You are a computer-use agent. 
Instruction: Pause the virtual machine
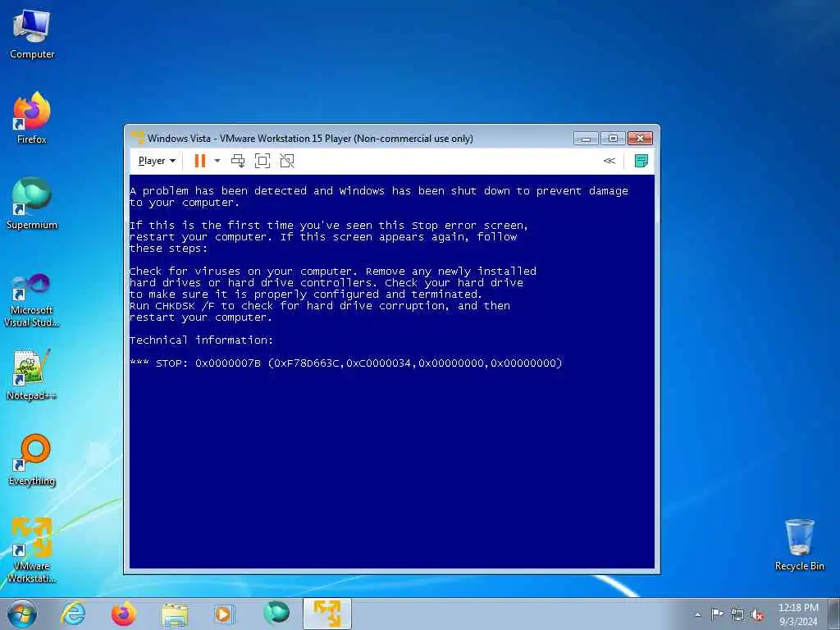pos(200,161)
